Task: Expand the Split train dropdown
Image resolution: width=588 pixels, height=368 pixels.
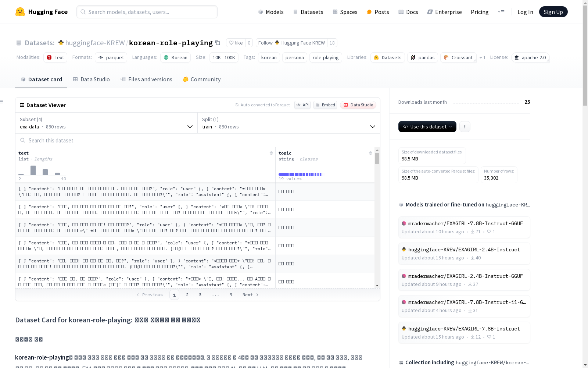Action: click(x=289, y=123)
